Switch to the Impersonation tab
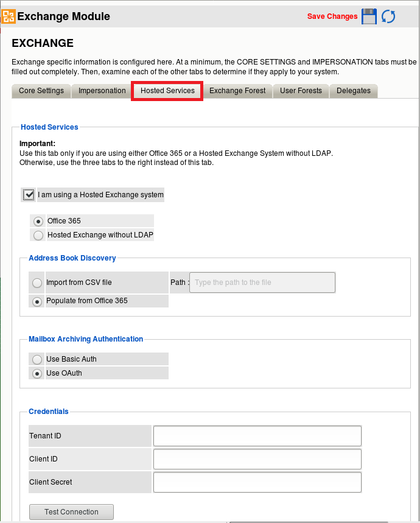Screen dimensions: 420x523 coord(102,91)
